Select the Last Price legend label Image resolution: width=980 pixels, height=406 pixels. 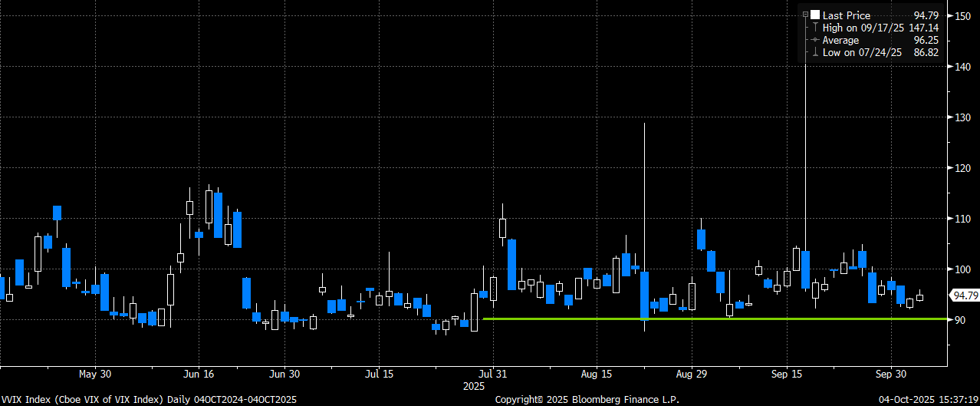(x=846, y=15)
